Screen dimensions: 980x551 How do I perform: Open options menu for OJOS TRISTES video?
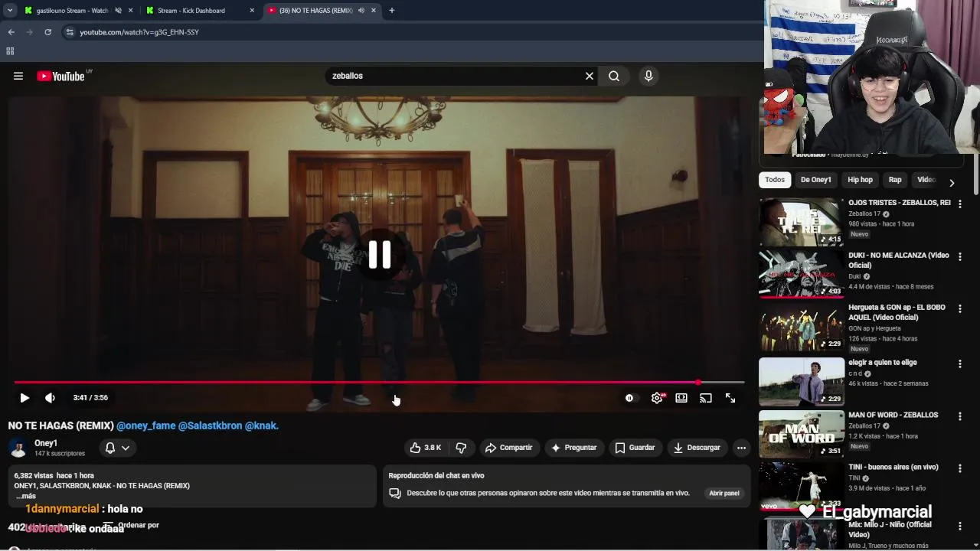click(959, 204)
